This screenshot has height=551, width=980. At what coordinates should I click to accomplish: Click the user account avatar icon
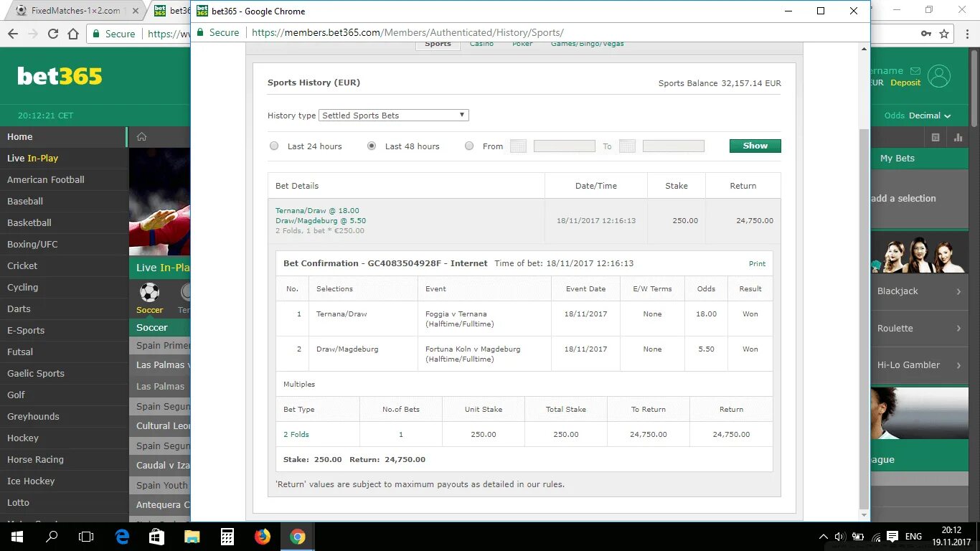(939, 76)
